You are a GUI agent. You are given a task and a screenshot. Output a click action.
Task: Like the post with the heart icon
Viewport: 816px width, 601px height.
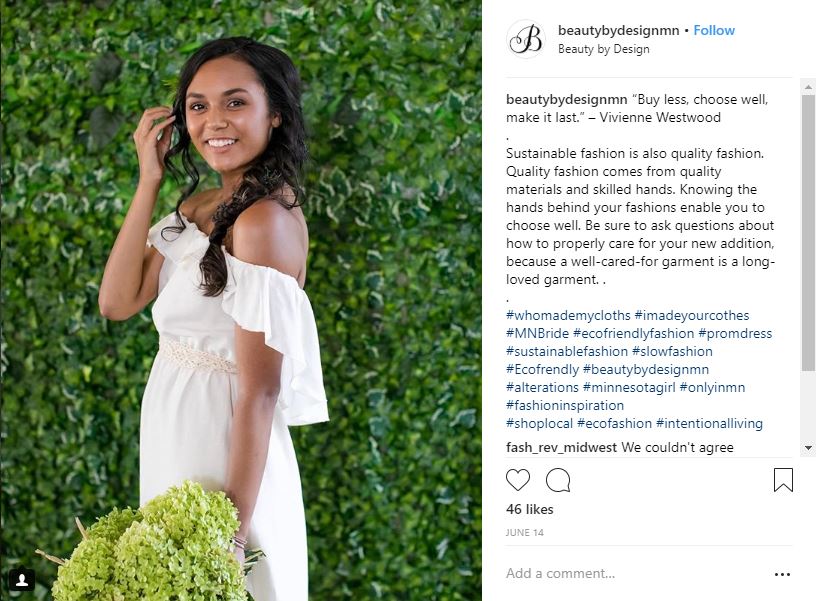[518, 480]
